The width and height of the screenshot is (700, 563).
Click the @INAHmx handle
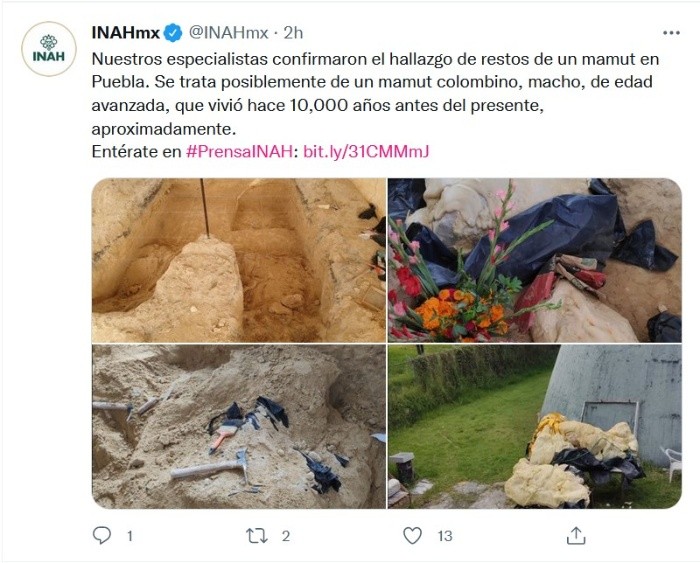229,33
